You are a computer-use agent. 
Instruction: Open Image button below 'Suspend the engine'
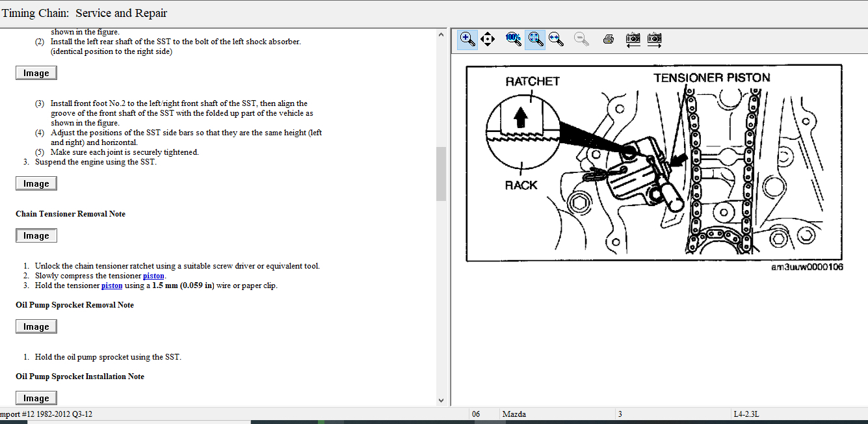[36, 183]
